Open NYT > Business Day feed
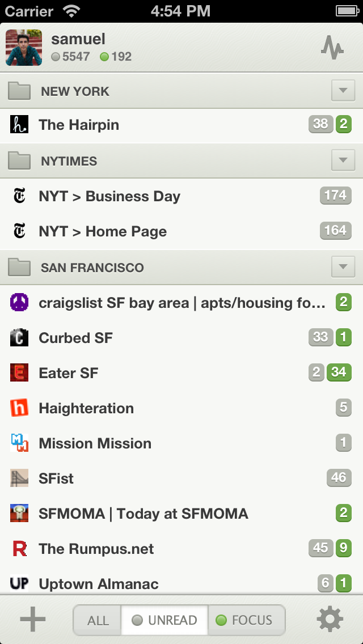 (x=109, y=196)
